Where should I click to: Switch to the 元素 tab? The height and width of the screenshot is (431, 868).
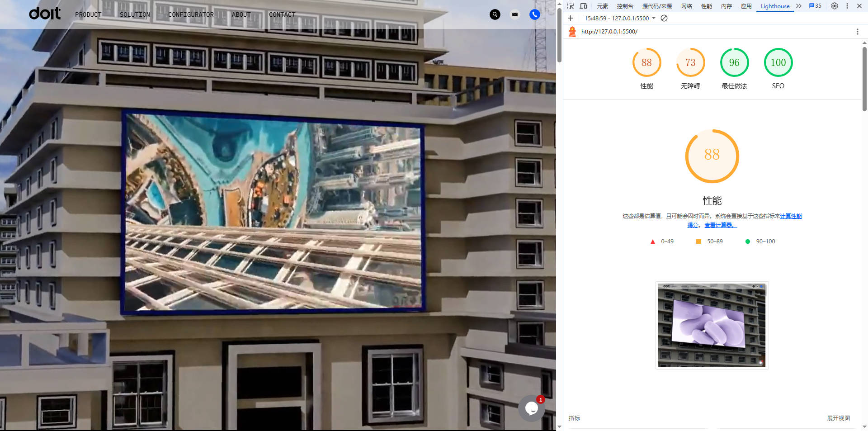tap(602, 6)
